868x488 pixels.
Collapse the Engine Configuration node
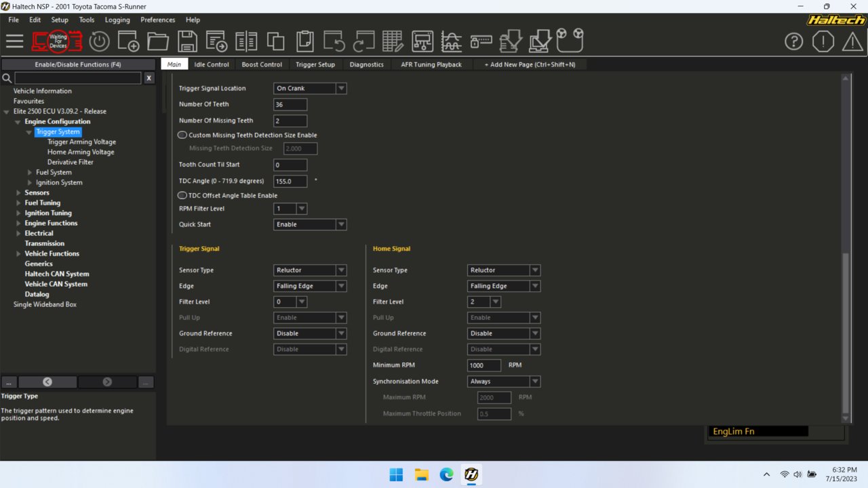tap(18, 122)
